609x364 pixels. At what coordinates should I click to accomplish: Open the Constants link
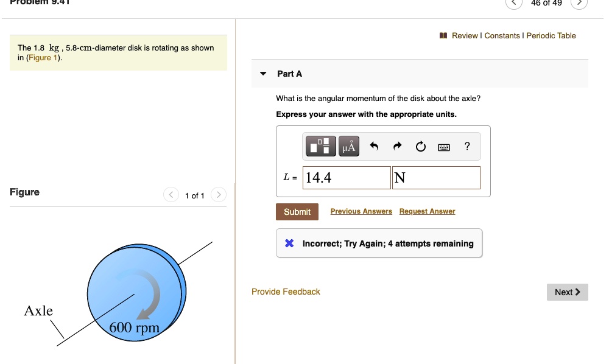[x=502, y=36]
